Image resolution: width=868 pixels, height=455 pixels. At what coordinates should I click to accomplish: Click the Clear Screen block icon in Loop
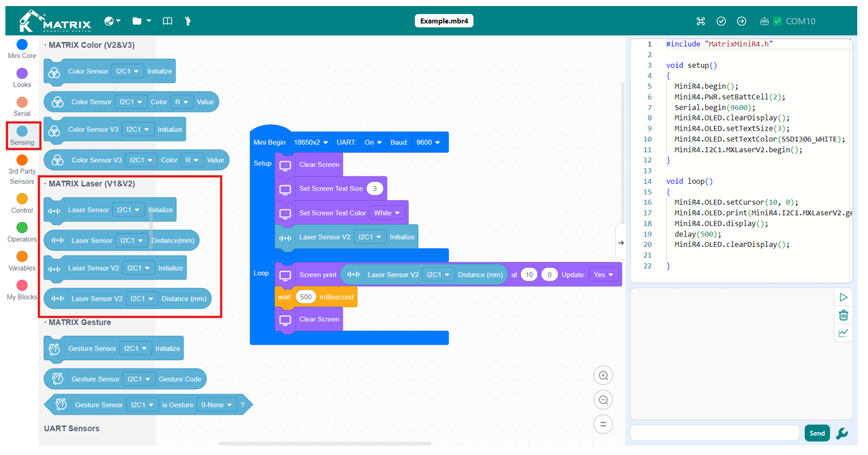286,320
